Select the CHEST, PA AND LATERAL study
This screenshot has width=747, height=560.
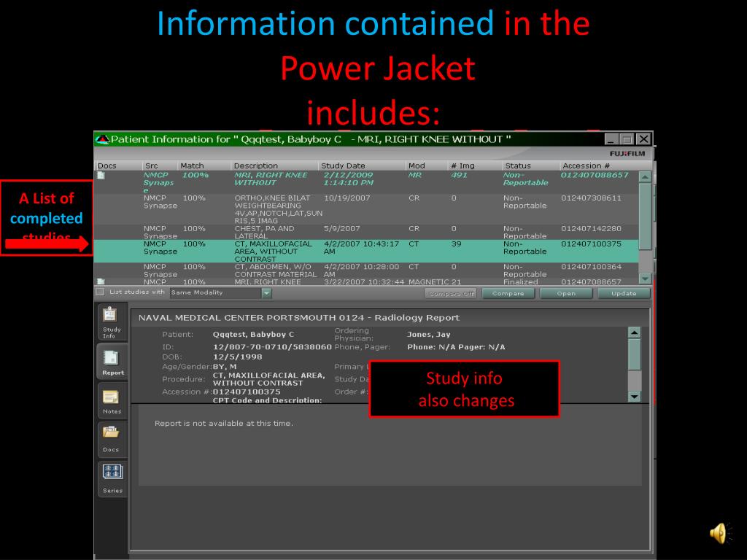click(366, 232)
